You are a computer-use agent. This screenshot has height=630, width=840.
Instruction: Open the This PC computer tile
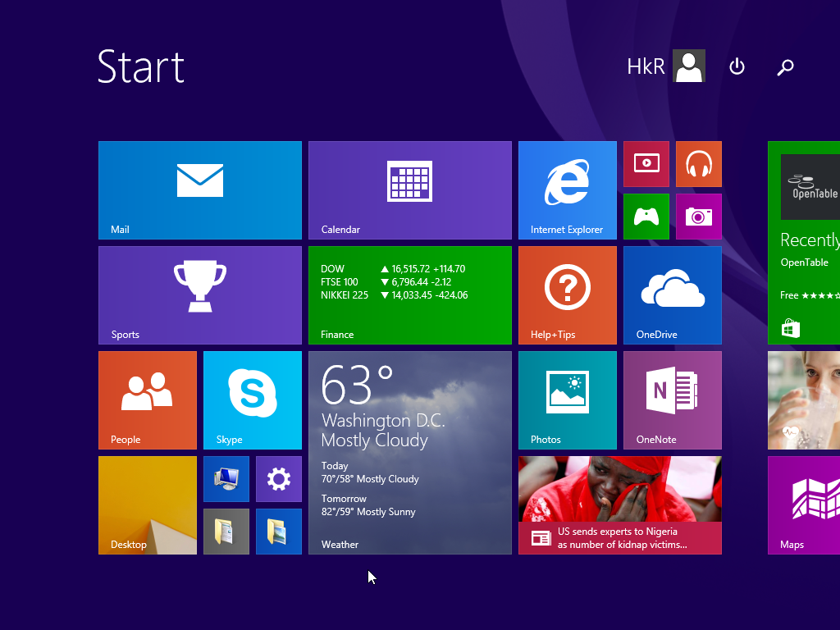tap(226, 479)
